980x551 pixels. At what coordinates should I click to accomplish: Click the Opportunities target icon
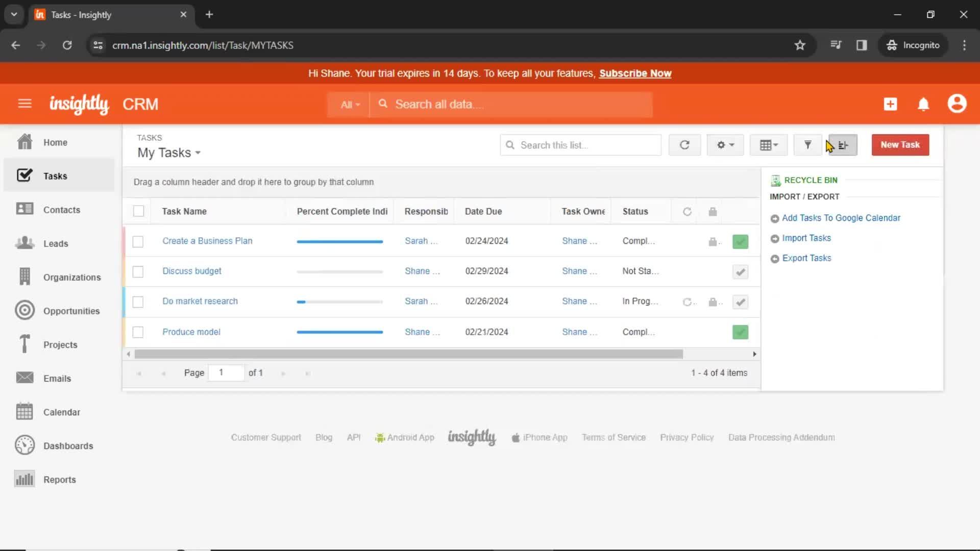[x=24, y=310]
